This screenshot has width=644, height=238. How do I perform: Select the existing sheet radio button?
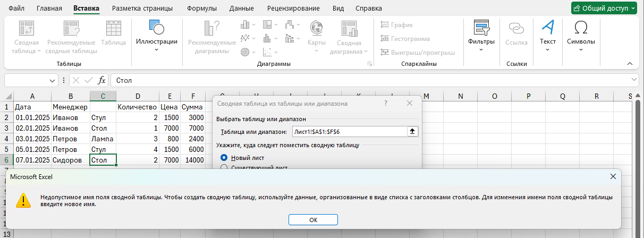coord(224,168)
